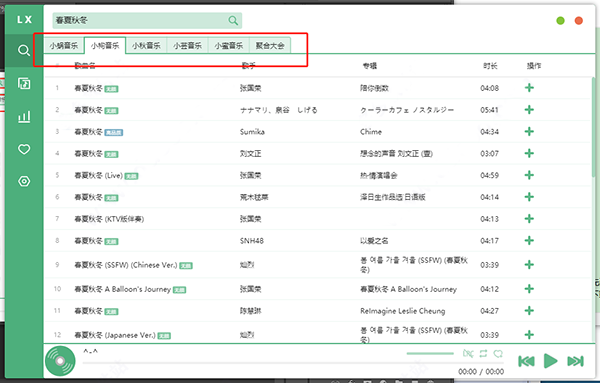The width and height of the screenshot is (600, 383).
Task: Switch to the 小蜗音乐 source tab
Action: pos(64,46)
